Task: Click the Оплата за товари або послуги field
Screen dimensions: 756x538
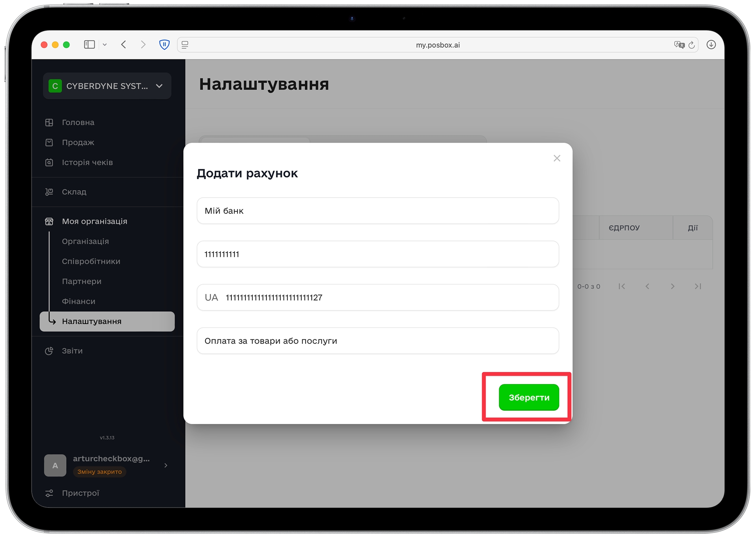Action: coord(377,341)
